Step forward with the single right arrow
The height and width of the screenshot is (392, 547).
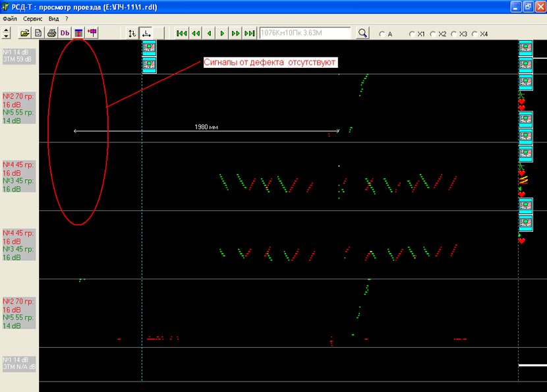pyautogui.click(x=222, y=34)
